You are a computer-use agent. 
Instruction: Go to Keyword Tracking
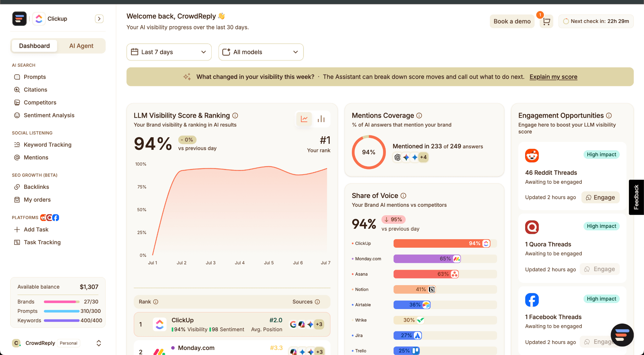point(47,144)
